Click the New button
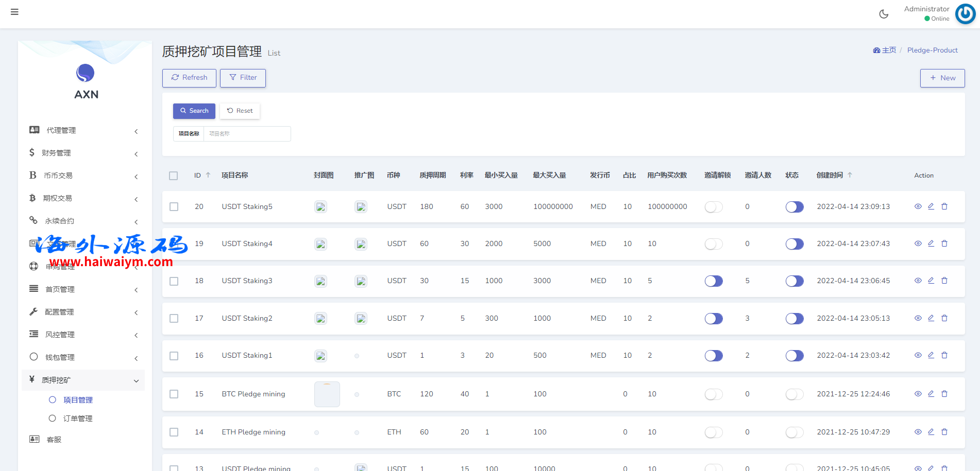This screenshot has width=980, height=471. pyautogui.click(x=942, y=78)
